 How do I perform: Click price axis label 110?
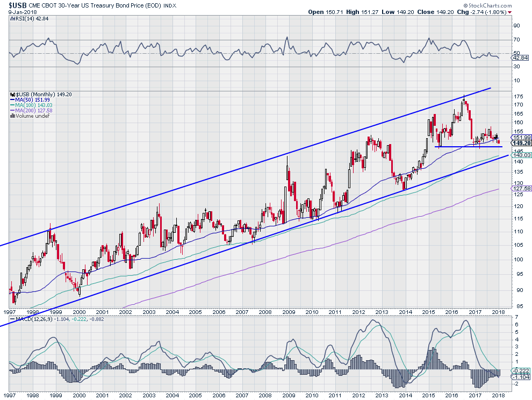click(519, 232)
